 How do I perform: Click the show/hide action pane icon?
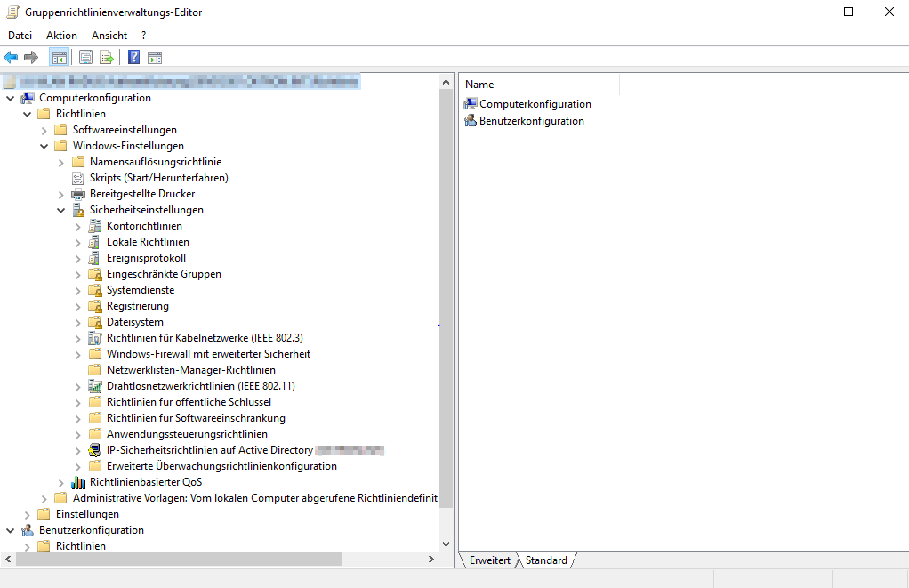[155, 58]
